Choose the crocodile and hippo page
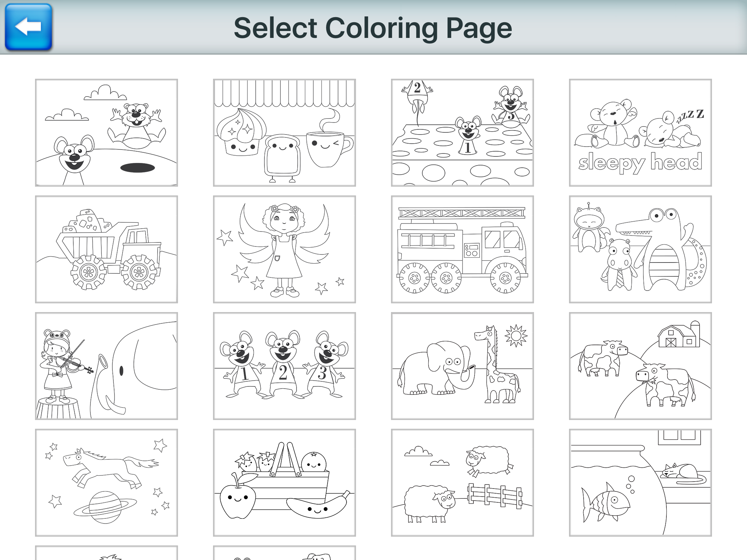The width and height of the screenshot is (747, 560). point(640,249)
